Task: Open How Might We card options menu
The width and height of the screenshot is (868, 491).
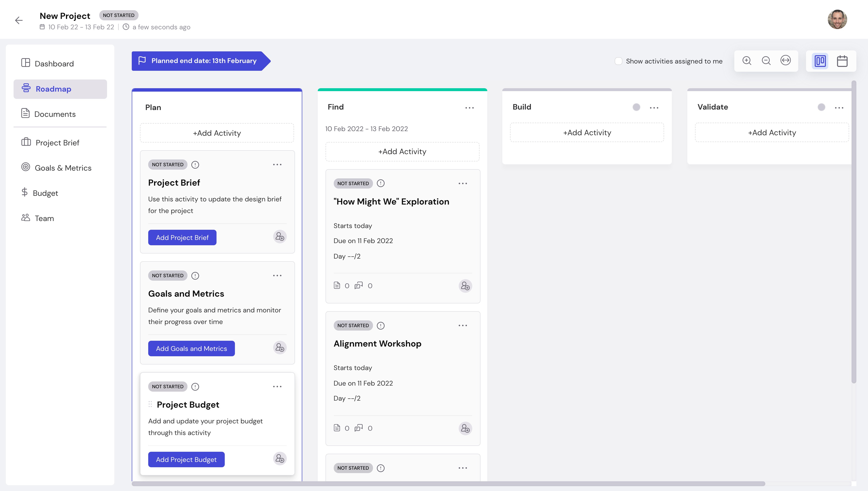Action: pyautogui.click(x=463, y=183)
